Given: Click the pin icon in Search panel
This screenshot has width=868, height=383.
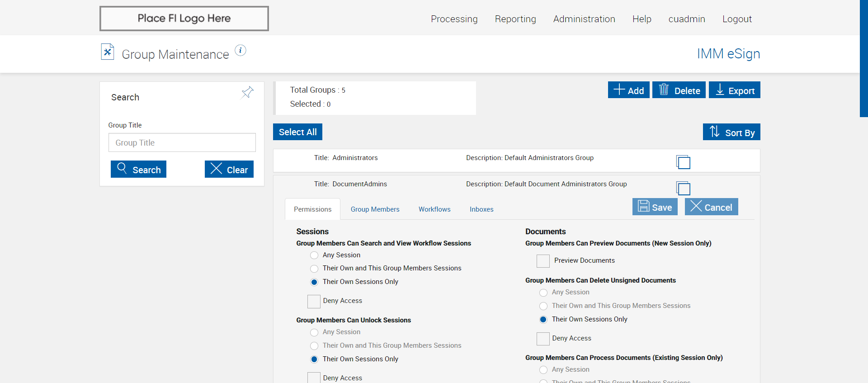Looking at the screenshot, I should pos(247,93).
